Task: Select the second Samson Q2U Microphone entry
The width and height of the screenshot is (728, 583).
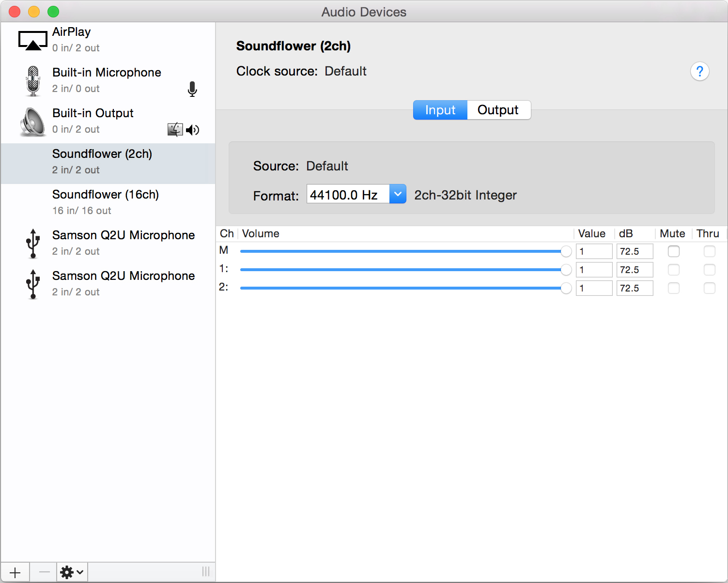Action: point(123,283)
